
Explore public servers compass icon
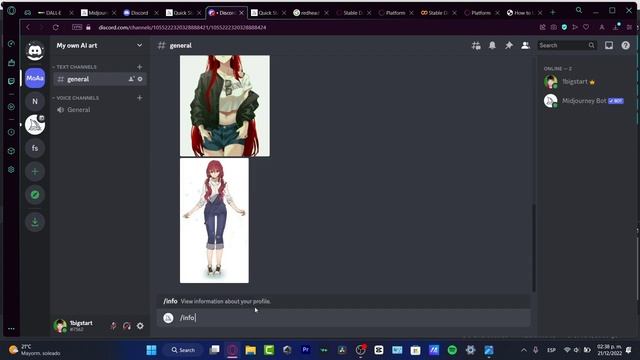point(35,195)
